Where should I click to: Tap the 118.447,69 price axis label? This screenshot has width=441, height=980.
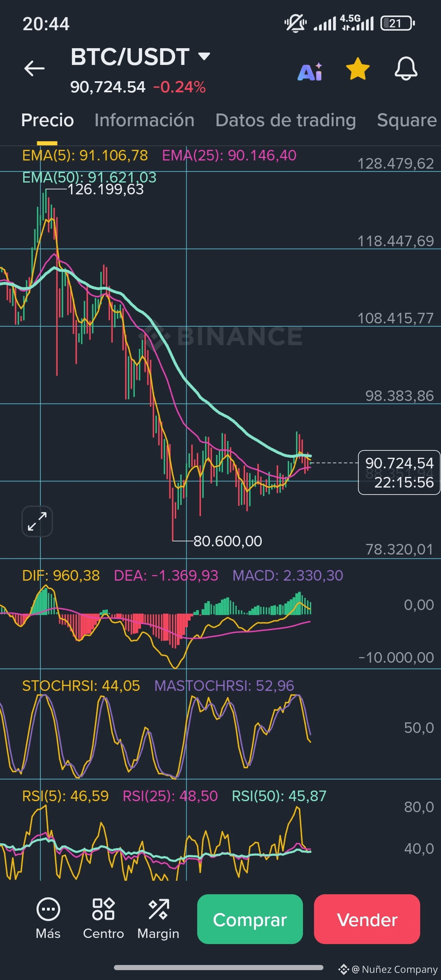point(395,241)
